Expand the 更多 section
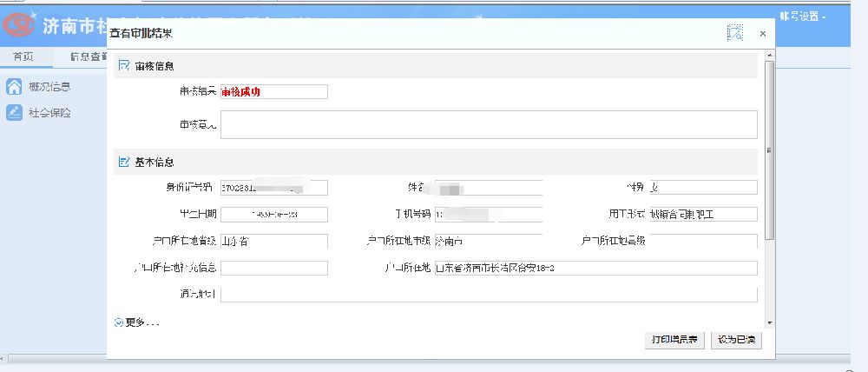The width and height of the screenshot is (868, 372). coord(137,322)
